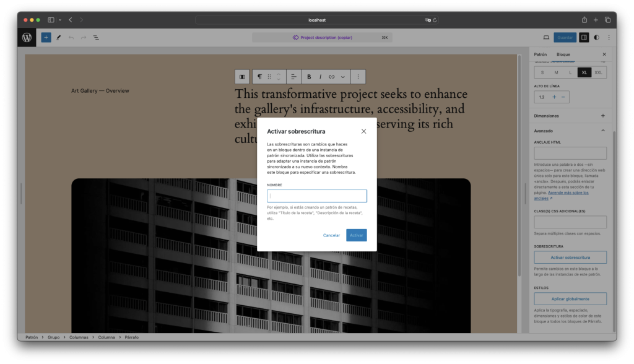Screen dimensions: 634x364
Task: Click the Aplicar globalmente button
Action: (570, 299)
